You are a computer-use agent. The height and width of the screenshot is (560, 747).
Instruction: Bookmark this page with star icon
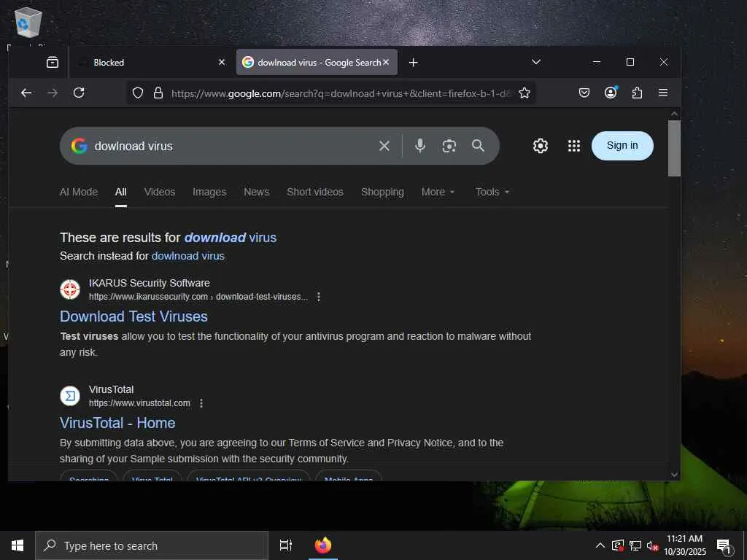pos(525,93)
